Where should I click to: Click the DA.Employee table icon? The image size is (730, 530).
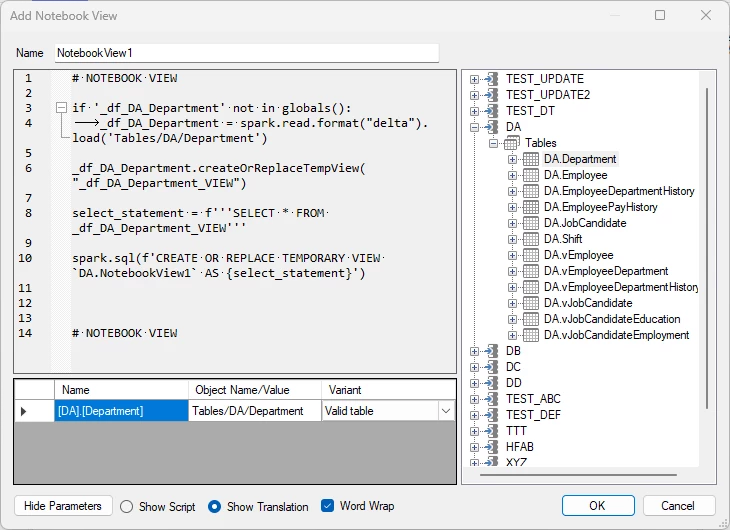click(531, 175)
